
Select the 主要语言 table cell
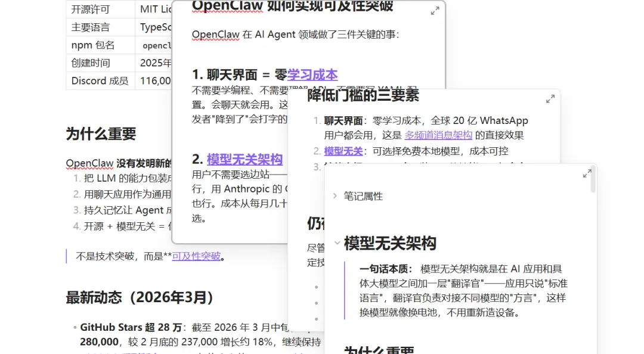tap(100, 27)
